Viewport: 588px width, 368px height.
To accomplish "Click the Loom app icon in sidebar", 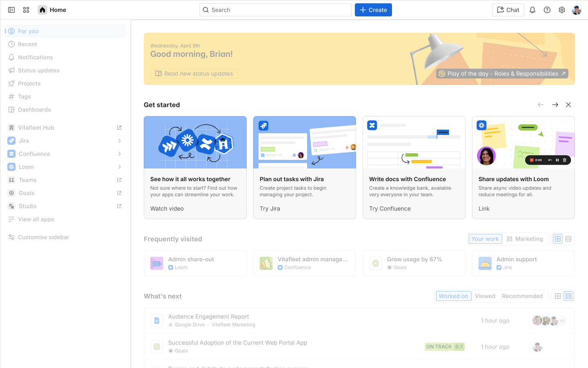I will tap(11, 167).
